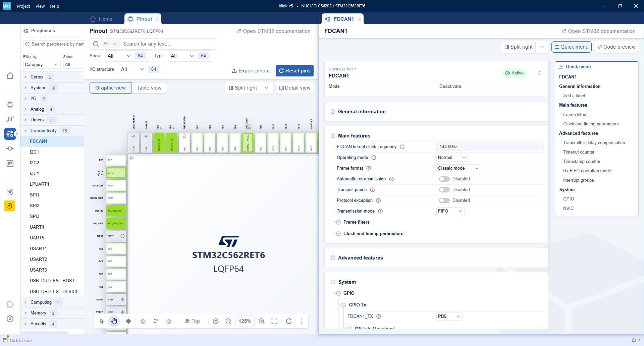Open Transmission mode dropdown
644x346 pixels.
click(450, 211)
